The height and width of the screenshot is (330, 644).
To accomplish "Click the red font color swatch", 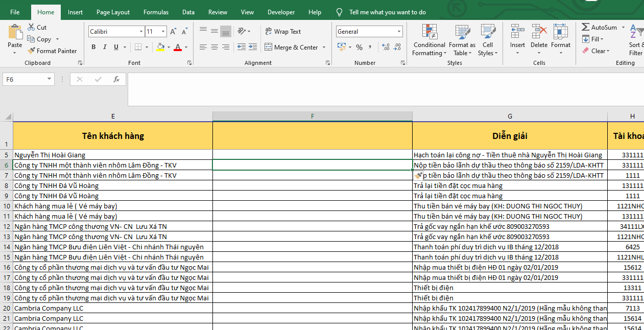I will coord(177,48).
